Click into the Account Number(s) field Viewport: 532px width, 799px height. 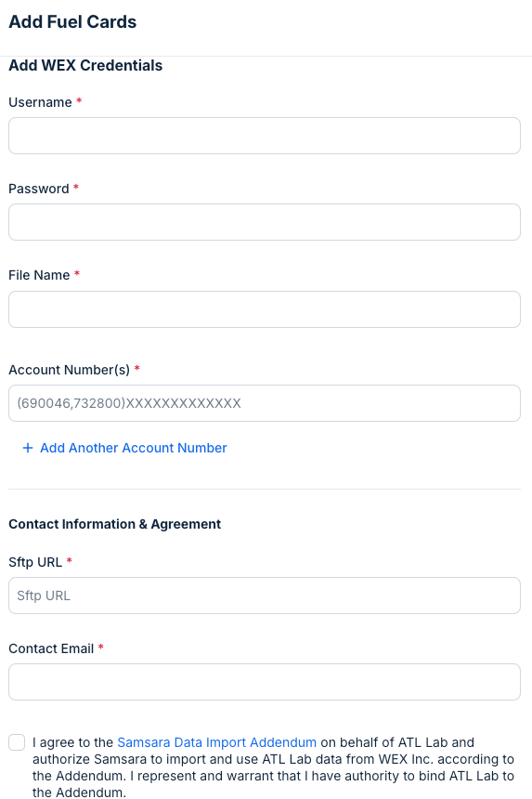(265, 403)
